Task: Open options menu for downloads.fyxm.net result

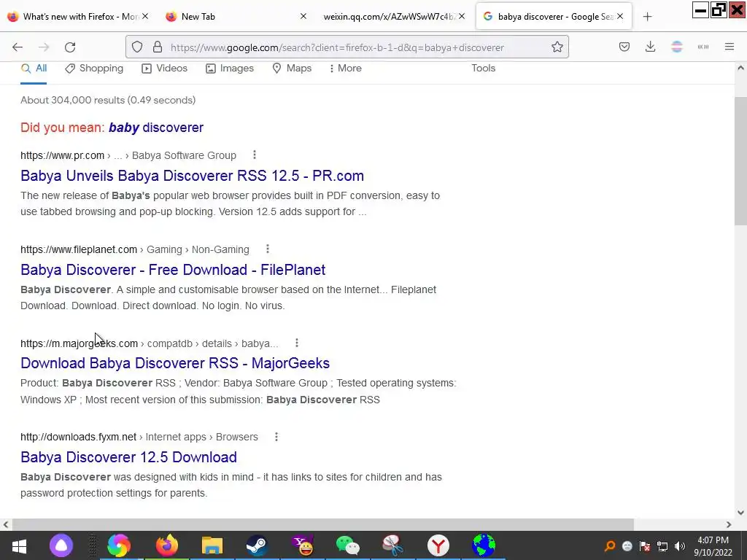Action: 276,437
